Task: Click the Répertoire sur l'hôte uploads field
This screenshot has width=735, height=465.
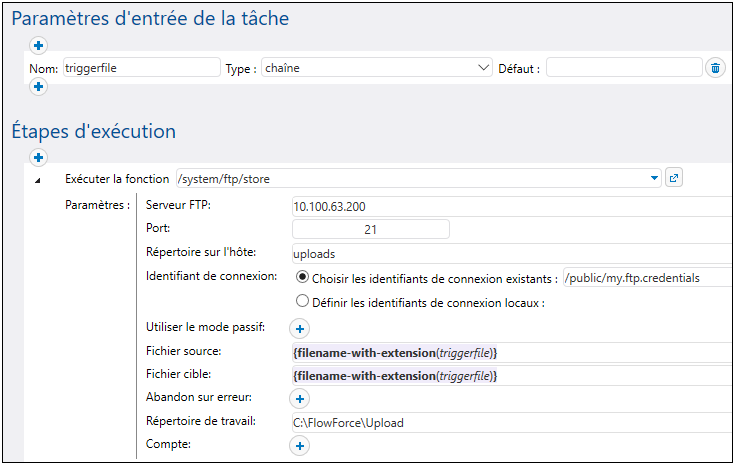Action: click(510, 254)
